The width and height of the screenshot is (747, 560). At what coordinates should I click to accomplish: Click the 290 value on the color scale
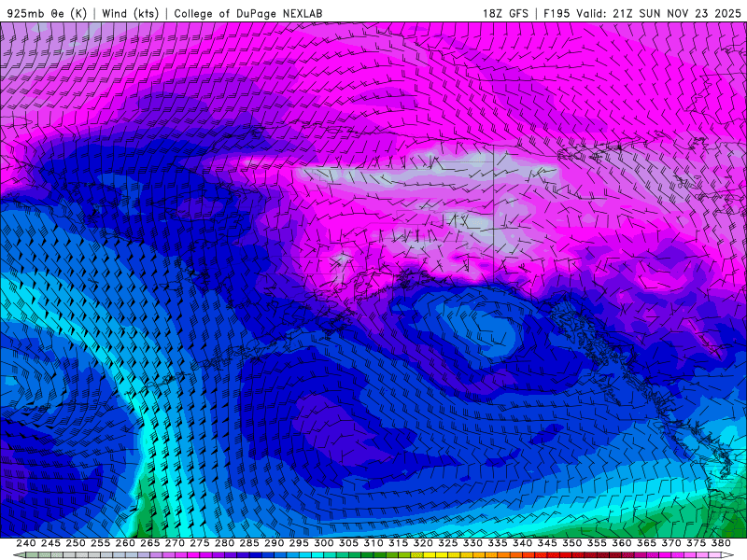coord(274,543)
